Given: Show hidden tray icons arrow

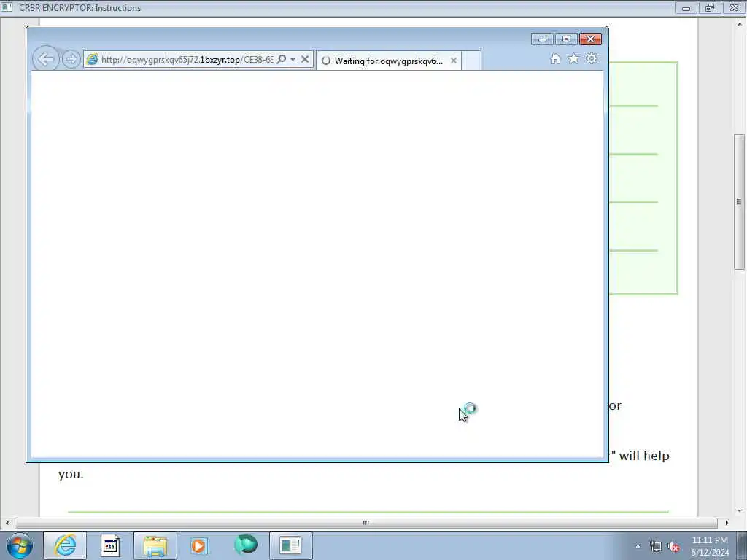Looking at the screenshot, I should 638,546.
